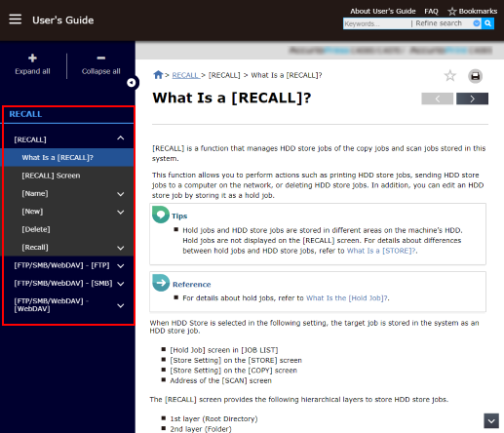Open the Refine search dropdown arrow
Image resolution: width=504 pixels, height=433 pixels.
(477, 23)
